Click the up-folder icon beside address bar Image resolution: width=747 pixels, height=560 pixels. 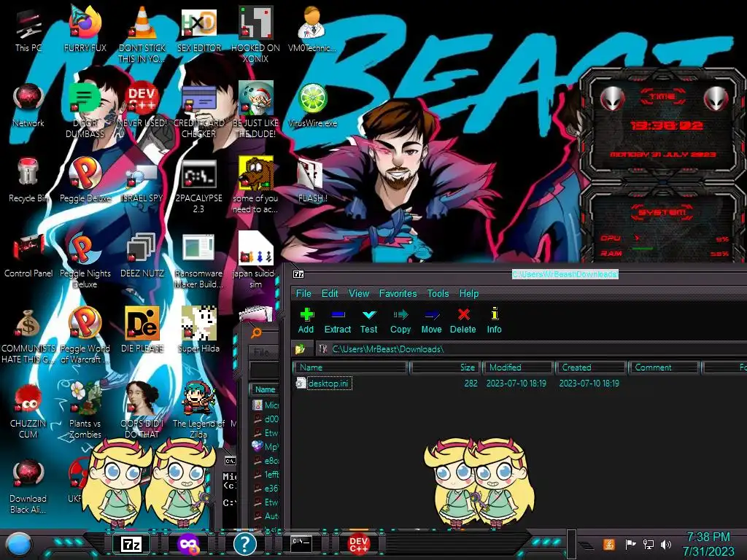tap(300, 349)
